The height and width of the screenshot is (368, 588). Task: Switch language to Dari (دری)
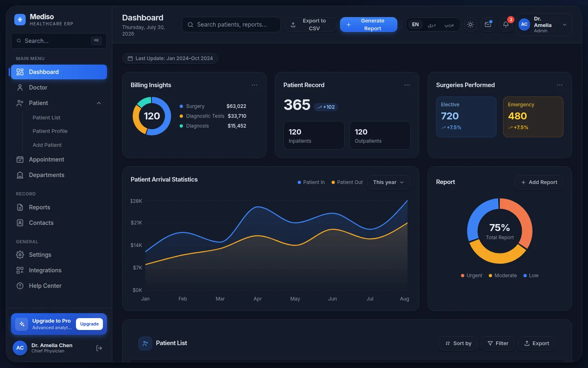click(x=432, y=25)
